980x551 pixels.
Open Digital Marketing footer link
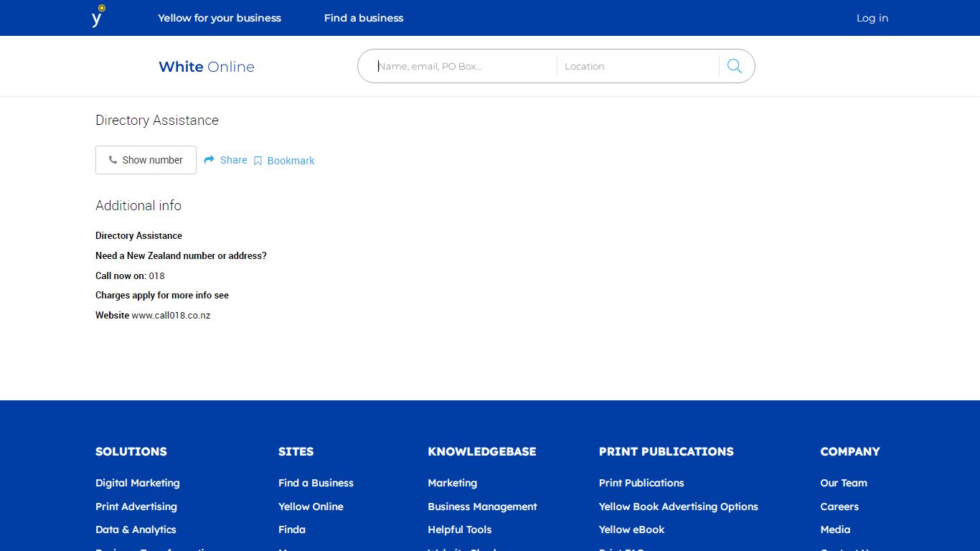[138, 483]
